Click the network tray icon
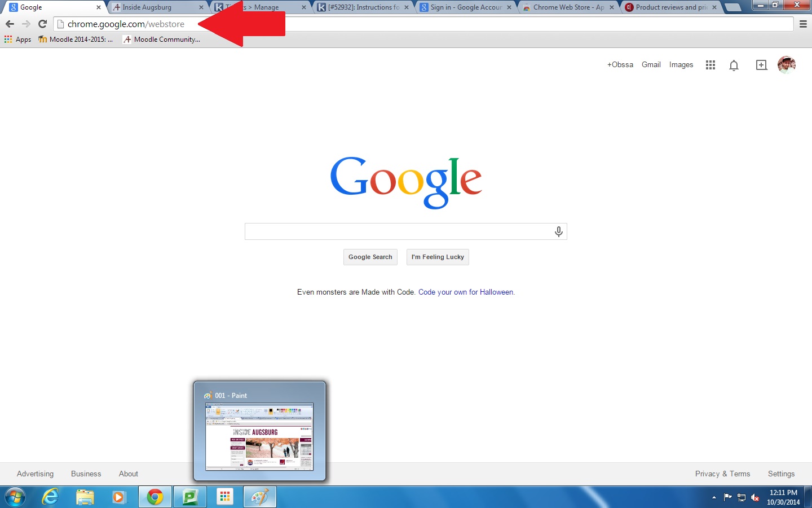Screen dimensions: 812x508 pos(742,497)
